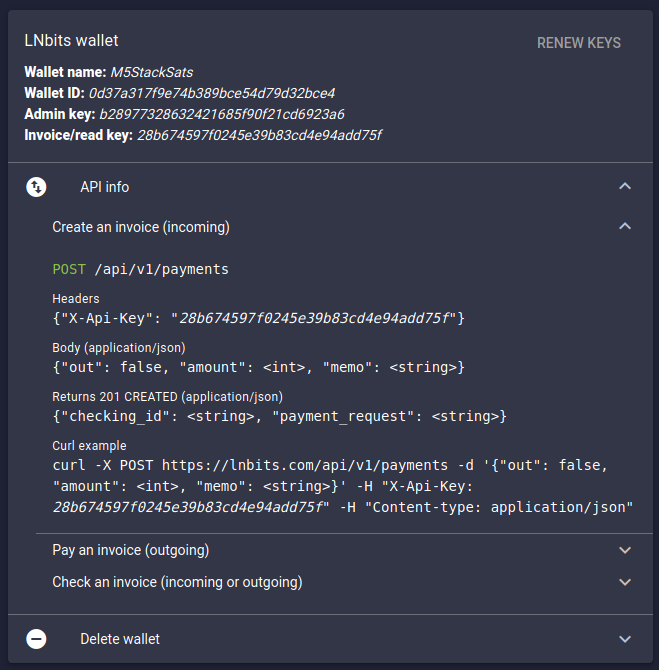Expand the Delete wallet chevron arrow
The width and height of the screenshot is (659, 670).
coord(625,639)
